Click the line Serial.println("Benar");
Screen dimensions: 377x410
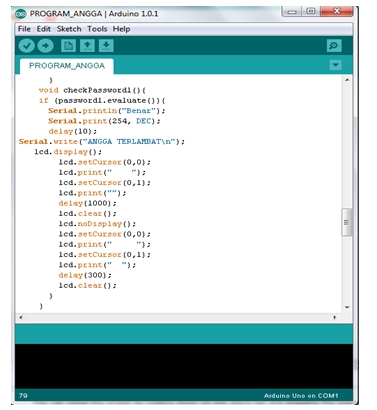click(107, 111)
